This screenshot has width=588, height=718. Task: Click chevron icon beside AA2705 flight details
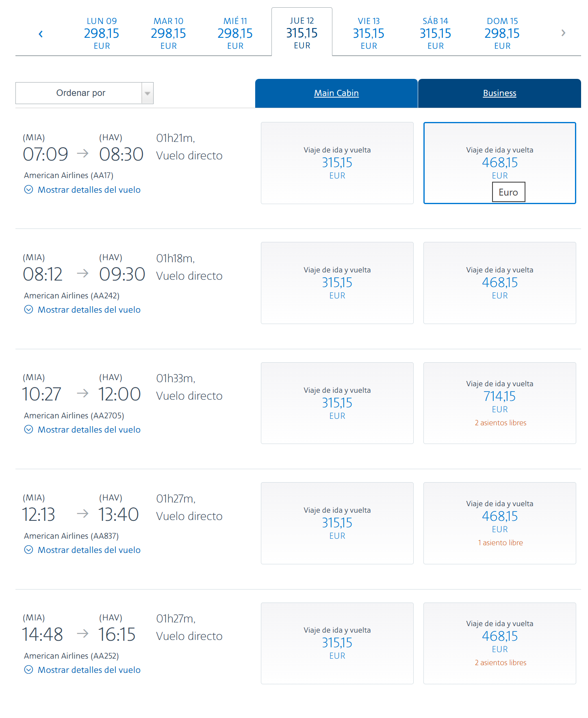click(28, 429)
